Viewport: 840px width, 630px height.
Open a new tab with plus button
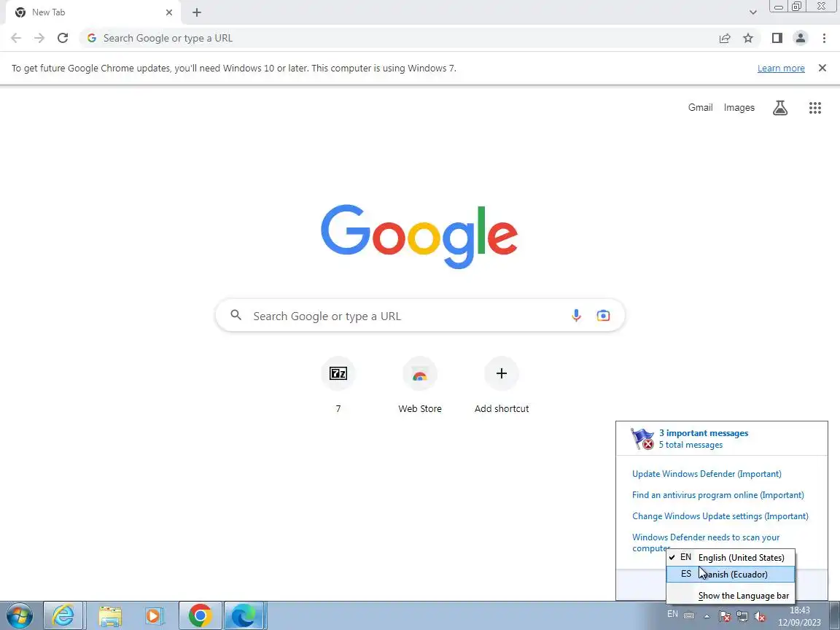pyautogui.click(x=197, y=12)
